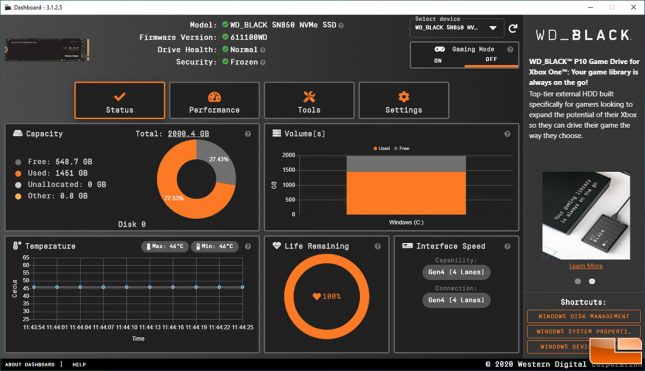Click the Connection Gen4 (4 Lanes) badge
The height and width of the screenshot is (371, 645).
(x=456, y=300)
